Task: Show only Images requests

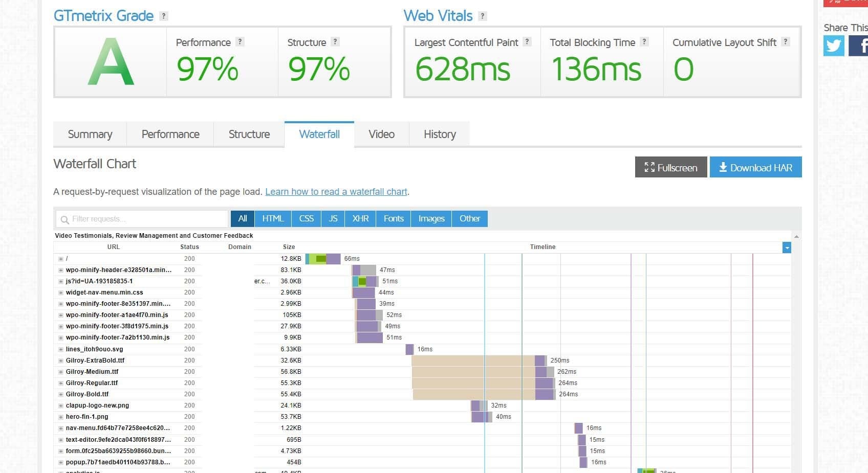Action: tap(431, 219)
